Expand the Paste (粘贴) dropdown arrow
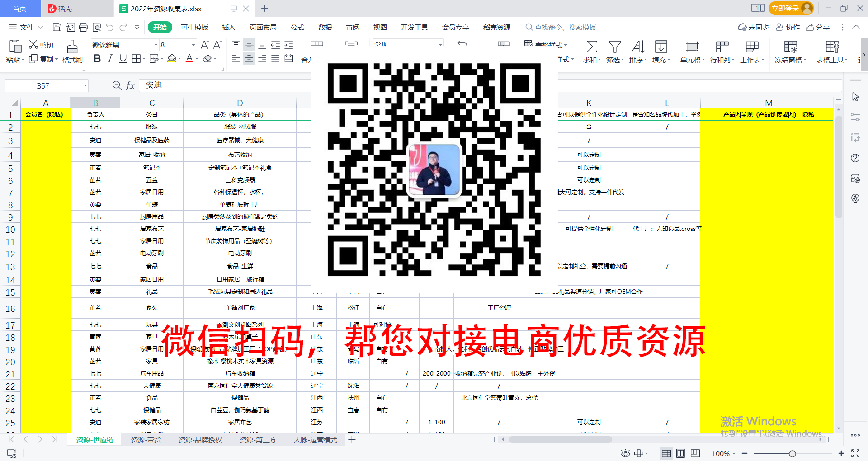 coord(22,60)
